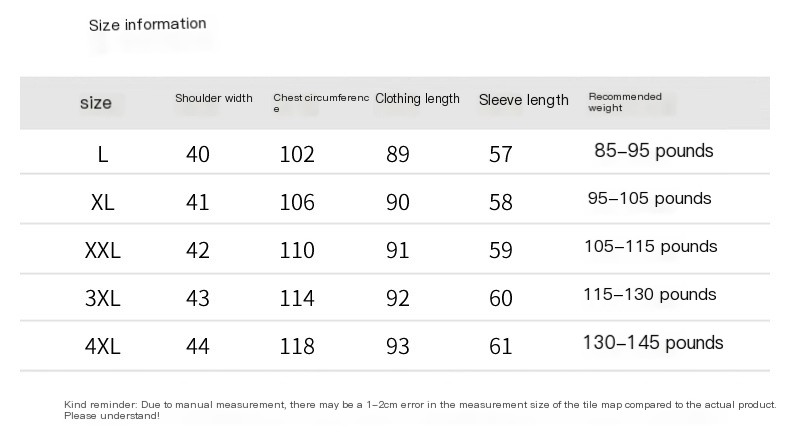The height and width of the screenshot is (446, 790).
Task: Click the Chest circumference header
Action: tap(321, 103)
